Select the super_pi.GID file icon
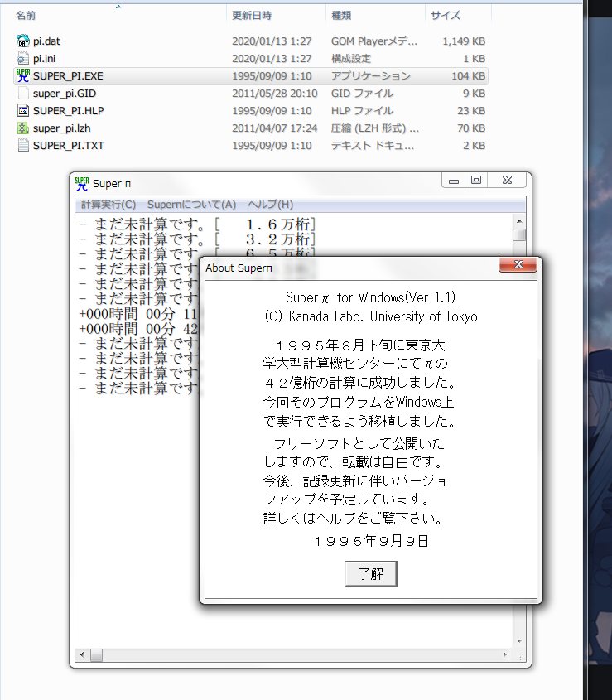The image size is (612, 700). tap(23, 93)
